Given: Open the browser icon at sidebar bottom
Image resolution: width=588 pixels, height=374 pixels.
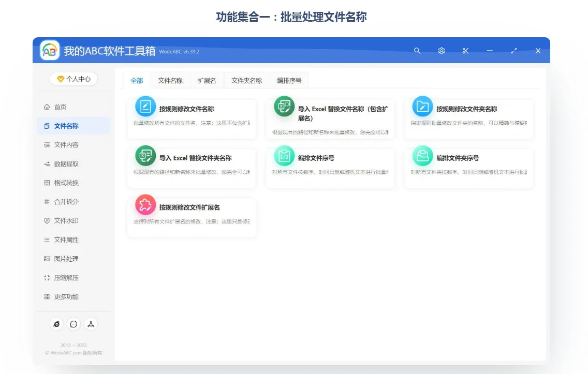Looking at the screenshot, I should (x=56, y=324).
